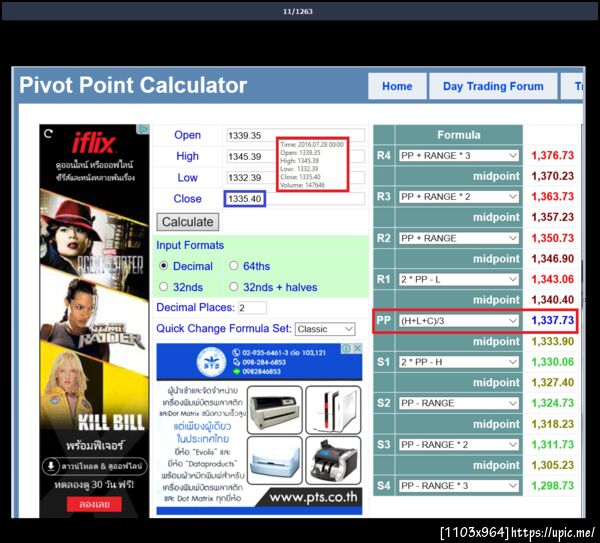Open the R4 formula dropdown
This screenshot has width=600, height=543.
[x=458, y=156]
